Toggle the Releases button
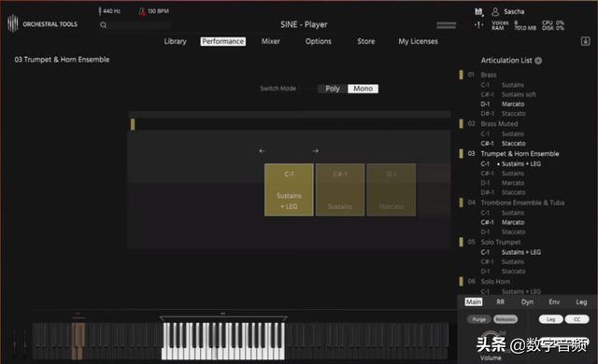 click(505, 319)
